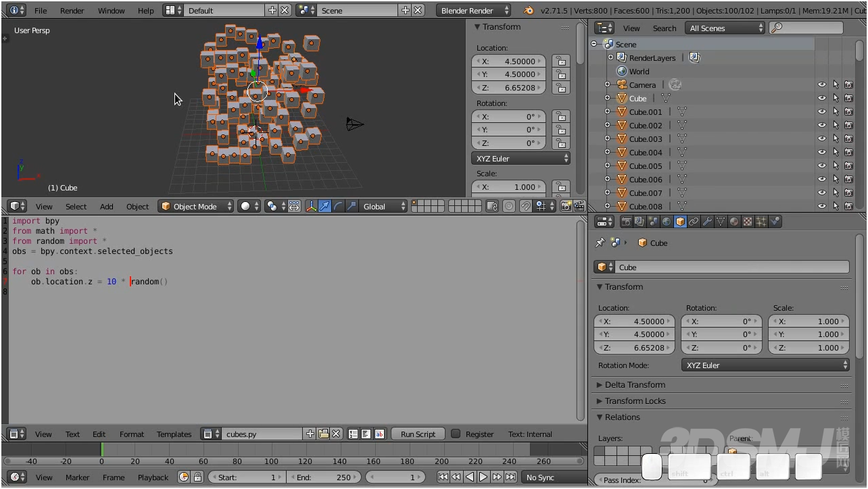Open the File menu
868x489 pixels.
41,11
